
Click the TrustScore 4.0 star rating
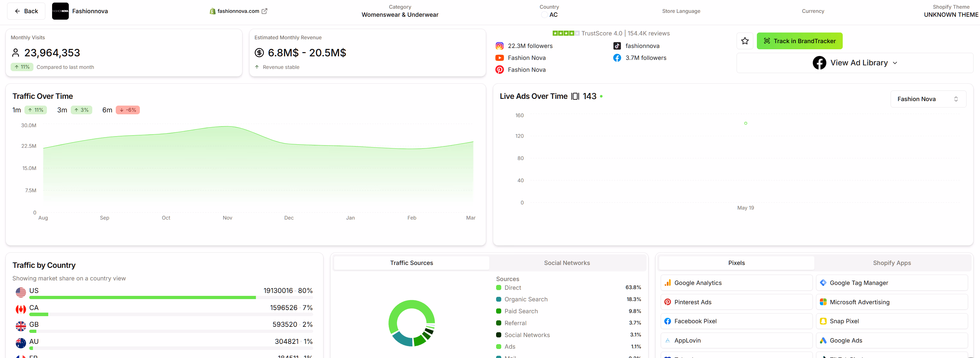click(566, 33)
